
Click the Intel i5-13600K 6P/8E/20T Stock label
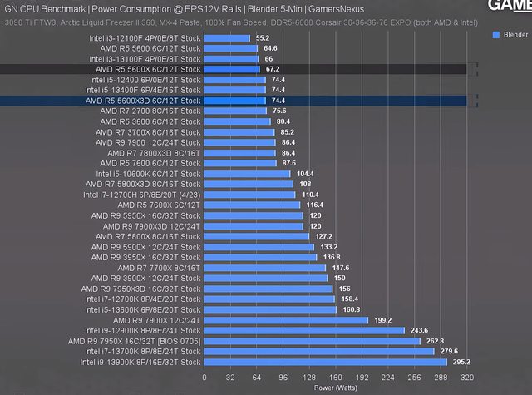tap(143, 309)
